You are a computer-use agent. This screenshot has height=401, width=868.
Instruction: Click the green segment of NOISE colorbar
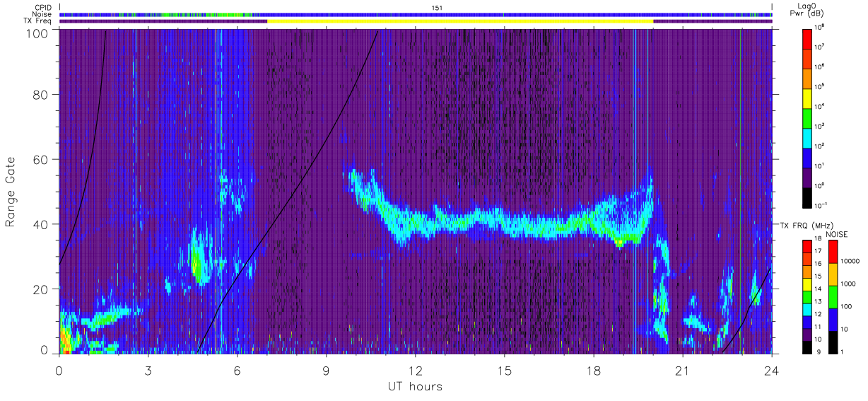[x=833, y=297]
